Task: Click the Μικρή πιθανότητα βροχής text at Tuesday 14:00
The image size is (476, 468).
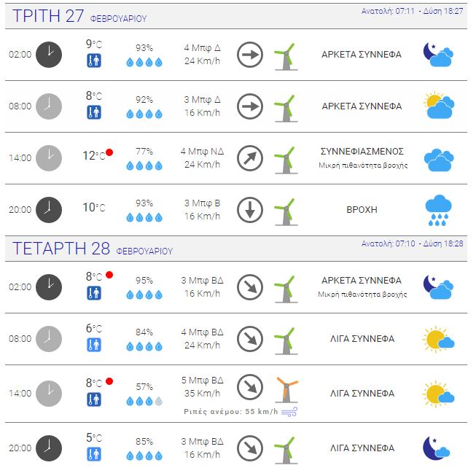Action: coord(363,165)
